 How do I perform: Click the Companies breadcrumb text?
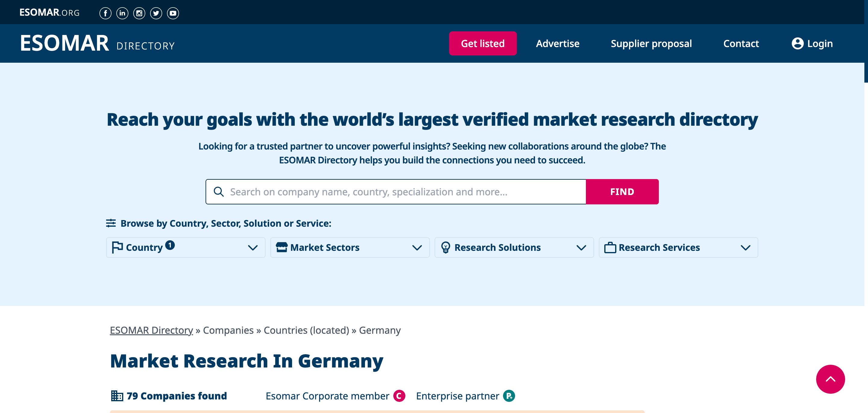(228, 330)
